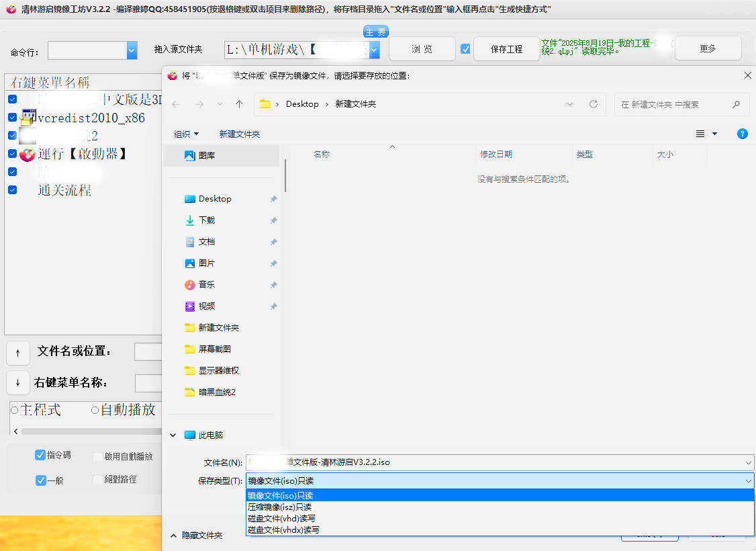The image size is (756, 551).
Task: Open the source folder path dropdown
Action: tap(374, 50)
